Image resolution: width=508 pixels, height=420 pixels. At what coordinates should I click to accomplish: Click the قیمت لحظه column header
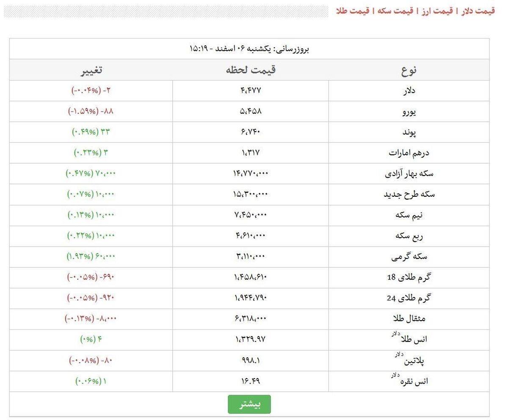point(251,70)
